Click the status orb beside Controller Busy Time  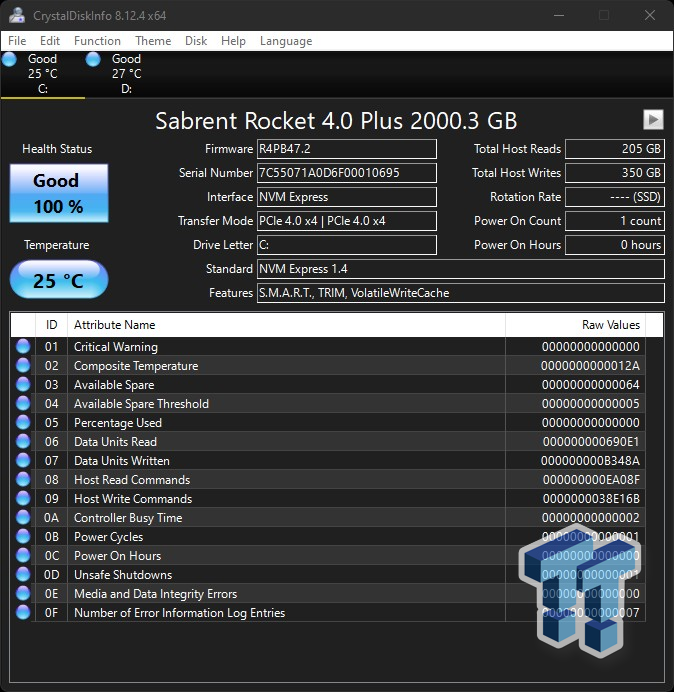coord(23,518)
